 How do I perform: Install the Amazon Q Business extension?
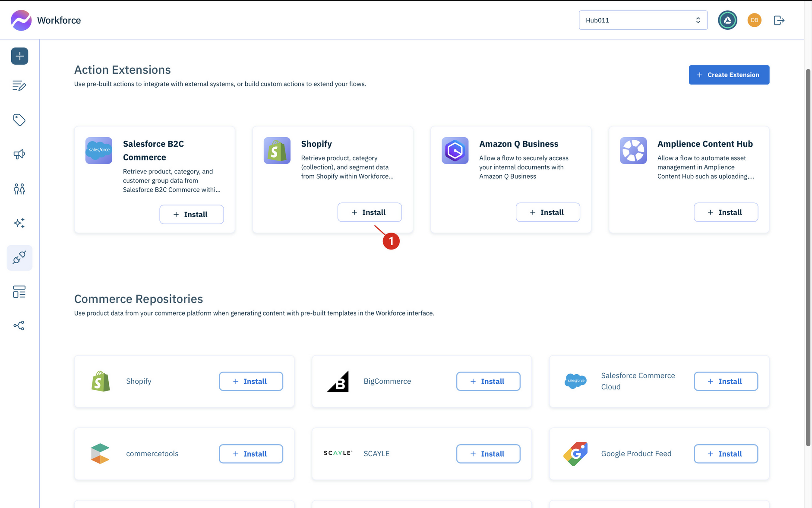coord(548,212)
